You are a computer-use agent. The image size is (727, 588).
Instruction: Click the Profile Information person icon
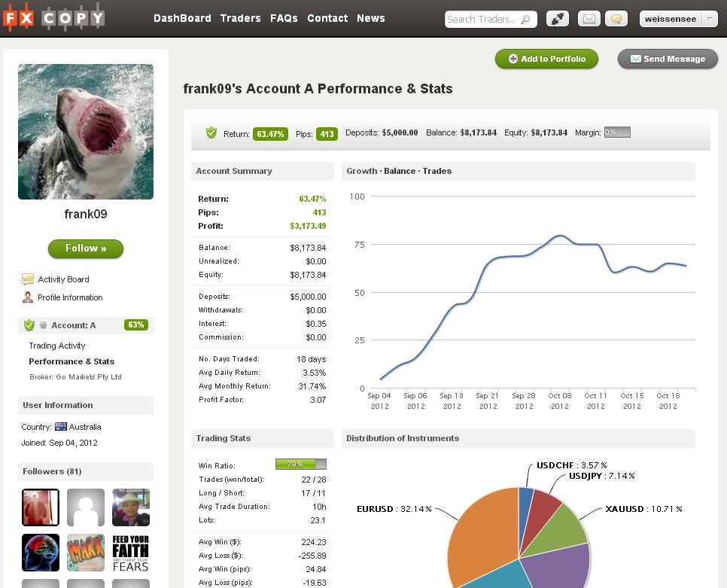coord(28,297)
